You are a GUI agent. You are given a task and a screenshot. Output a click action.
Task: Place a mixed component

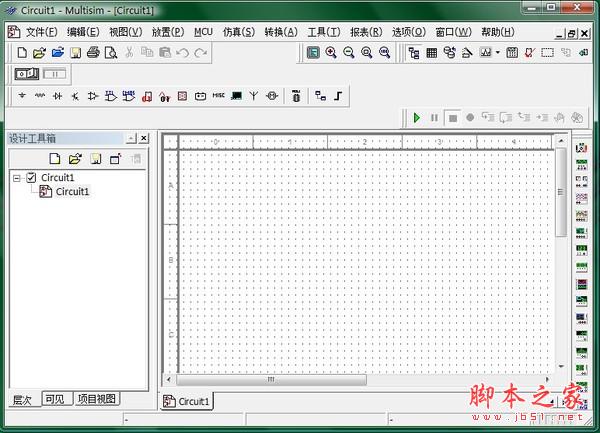(x=147, y=96)
